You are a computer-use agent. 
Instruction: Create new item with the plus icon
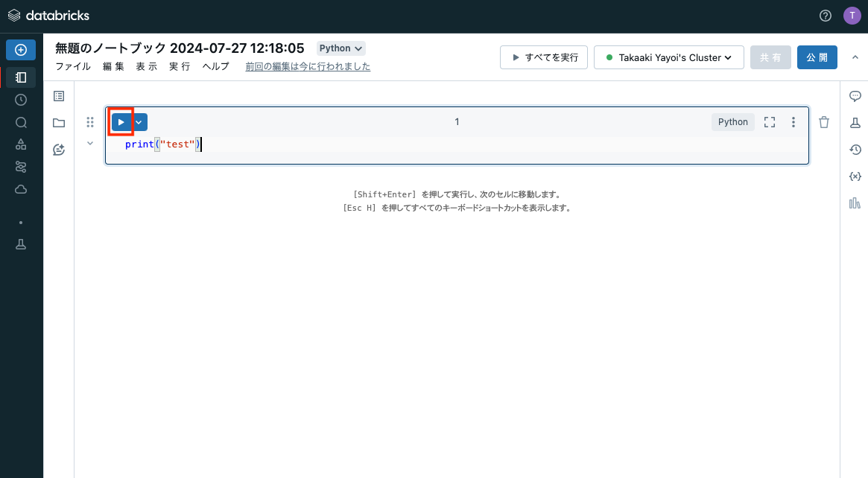[x=20, y=49]
